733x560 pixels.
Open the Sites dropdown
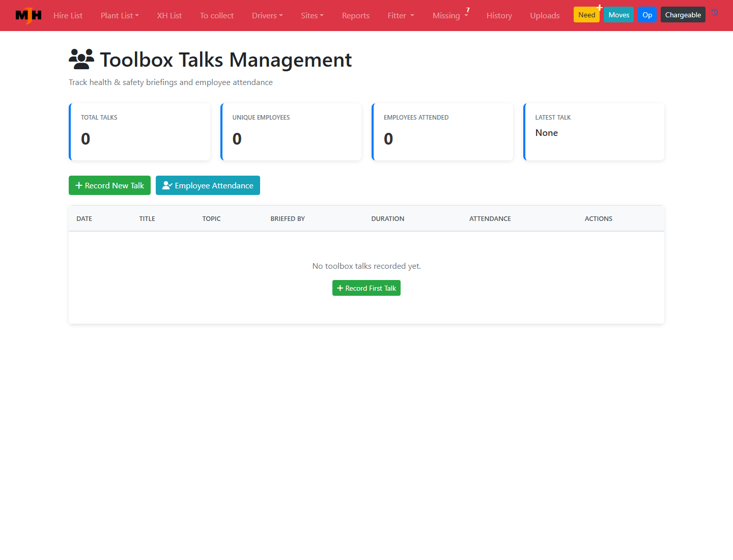(x=312, y=15)
